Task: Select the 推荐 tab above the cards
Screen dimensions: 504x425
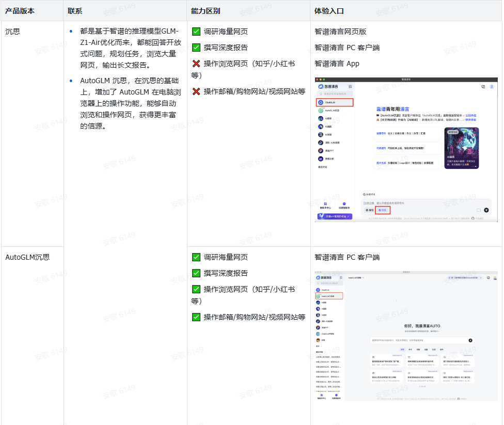Action: click(403, 349)
